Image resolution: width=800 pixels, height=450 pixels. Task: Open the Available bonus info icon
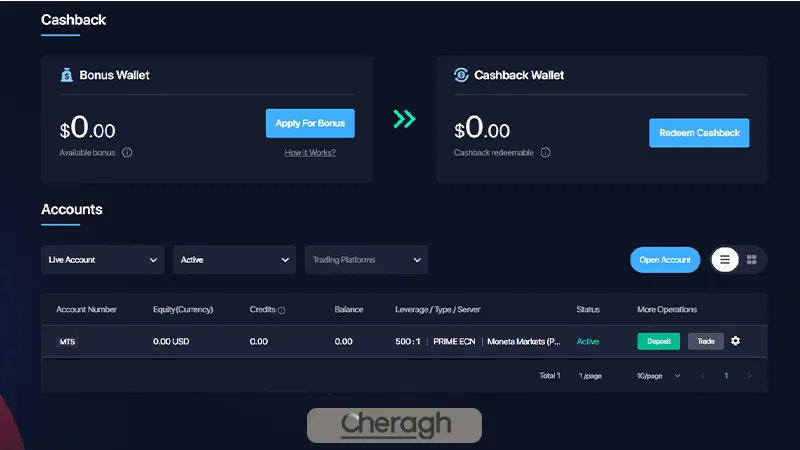point(127,153)
